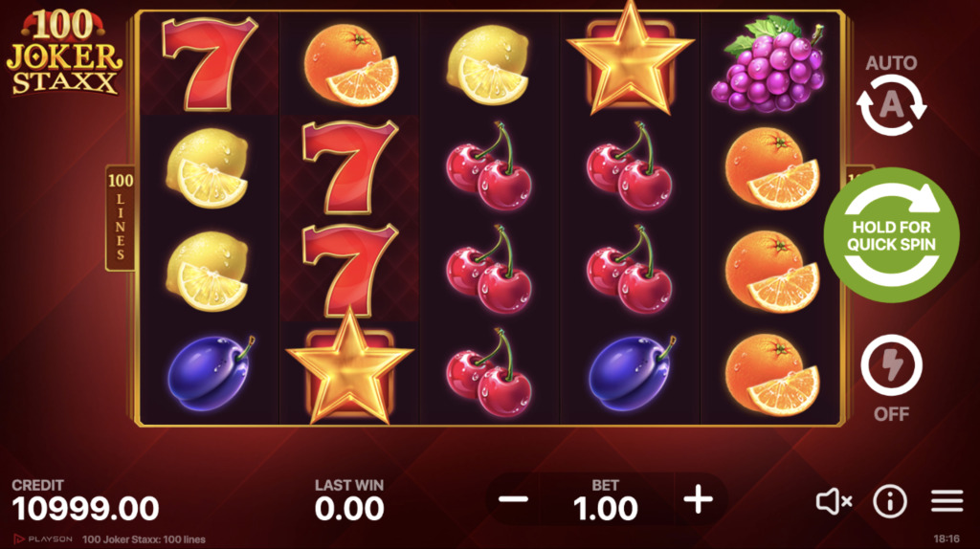The image size is (980, 549).
Task: Click the red 7 in the first reel
Action: 208,63
